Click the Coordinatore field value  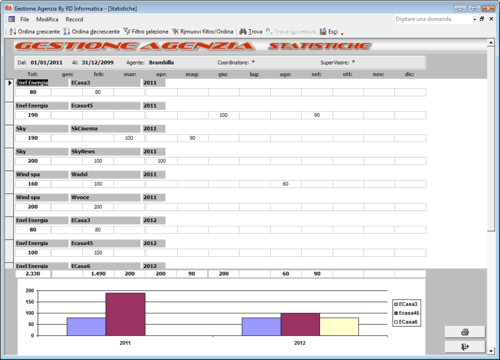(x=253, y=62)
